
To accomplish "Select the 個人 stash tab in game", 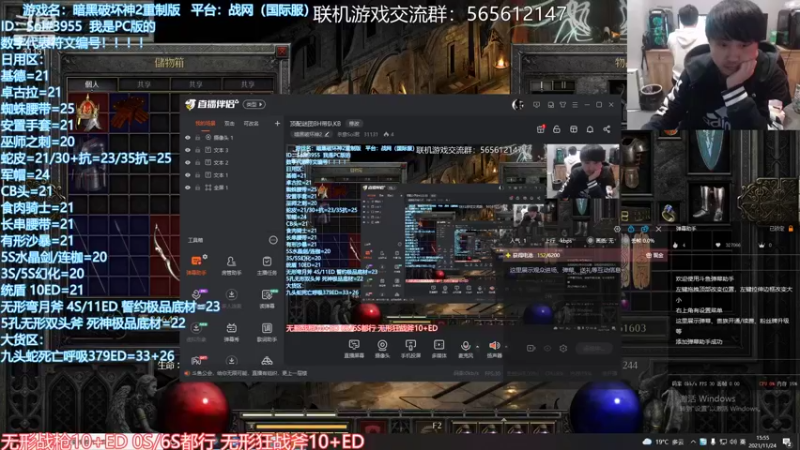I will click(92, 84).
